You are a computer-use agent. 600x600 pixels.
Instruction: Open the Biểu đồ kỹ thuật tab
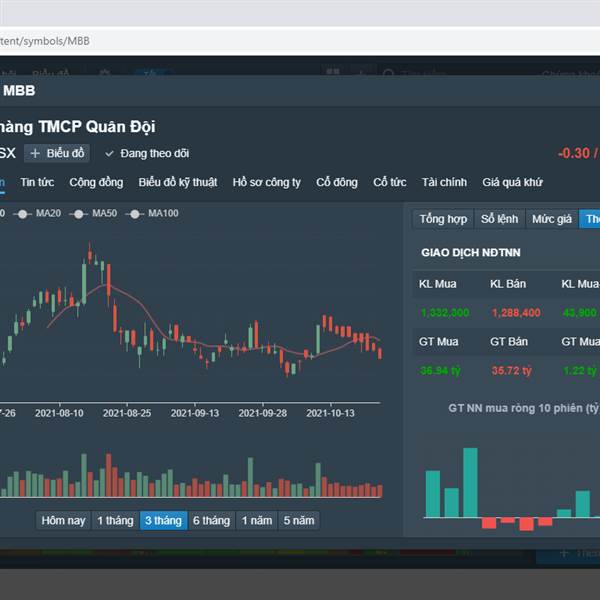coord(178,182)
